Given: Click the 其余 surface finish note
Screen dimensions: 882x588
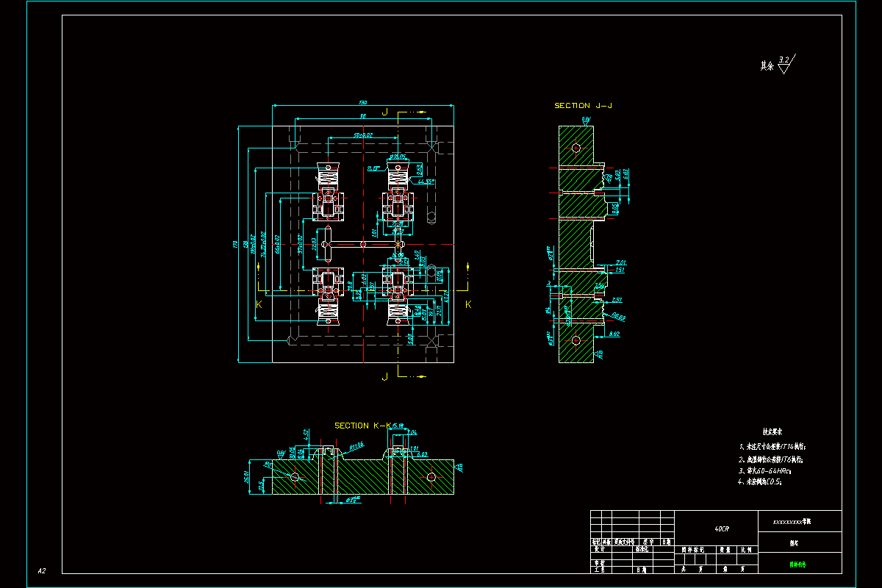Looking at the screenshot, I should (767, 65).
